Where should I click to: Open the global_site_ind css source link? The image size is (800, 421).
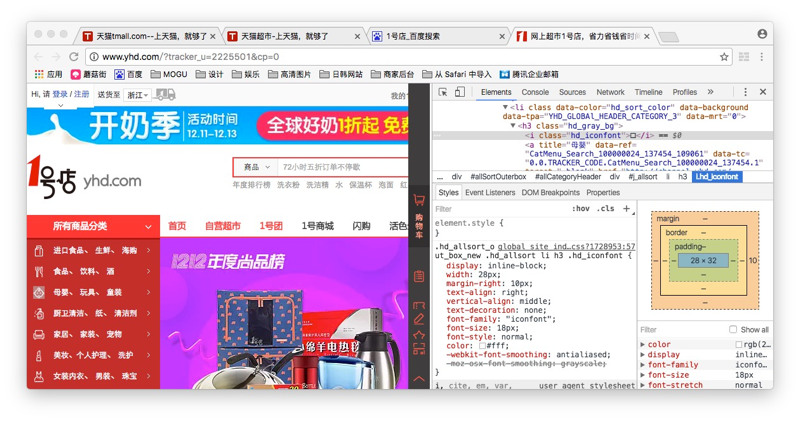pos(566,246)
